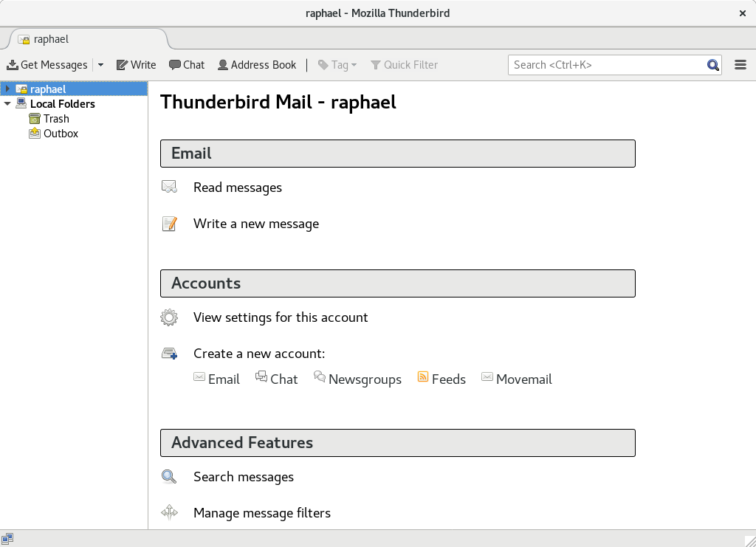Click the Local Folders computer icon
This screenshot has height=547, width=756.
[21, 103]
